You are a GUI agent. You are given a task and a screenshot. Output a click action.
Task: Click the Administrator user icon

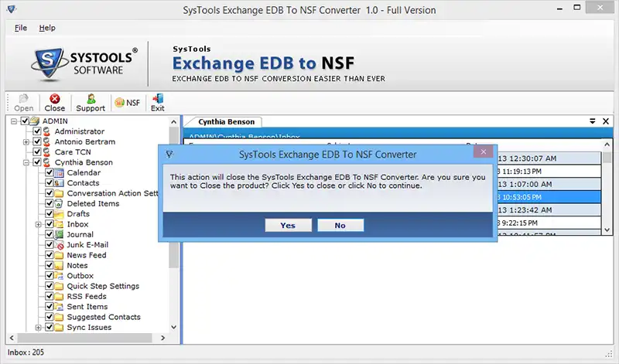click(47, 131)
